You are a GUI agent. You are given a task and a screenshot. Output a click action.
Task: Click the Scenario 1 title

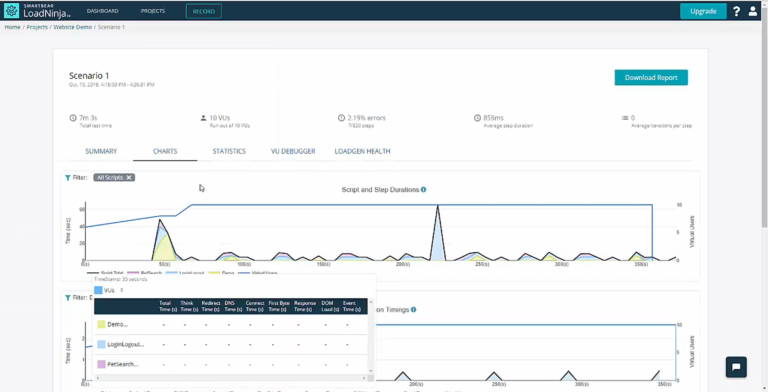(x=89, y=76)
